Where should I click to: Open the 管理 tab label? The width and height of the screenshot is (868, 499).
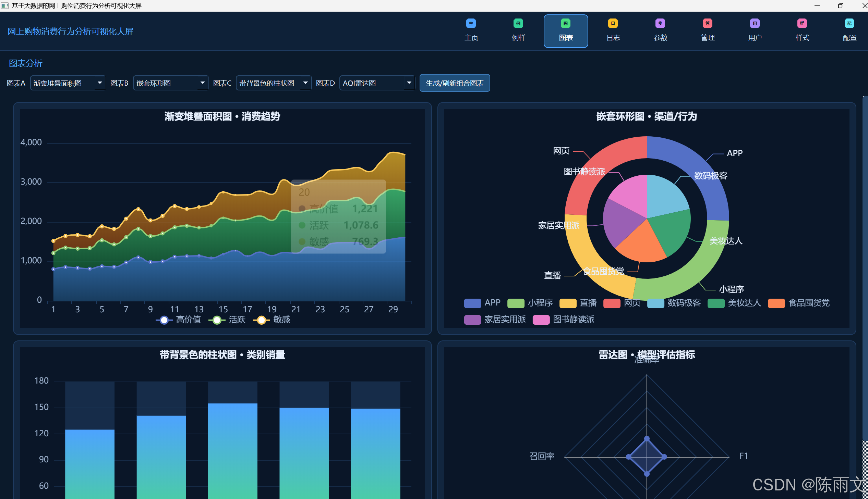[x=708, y=38]
